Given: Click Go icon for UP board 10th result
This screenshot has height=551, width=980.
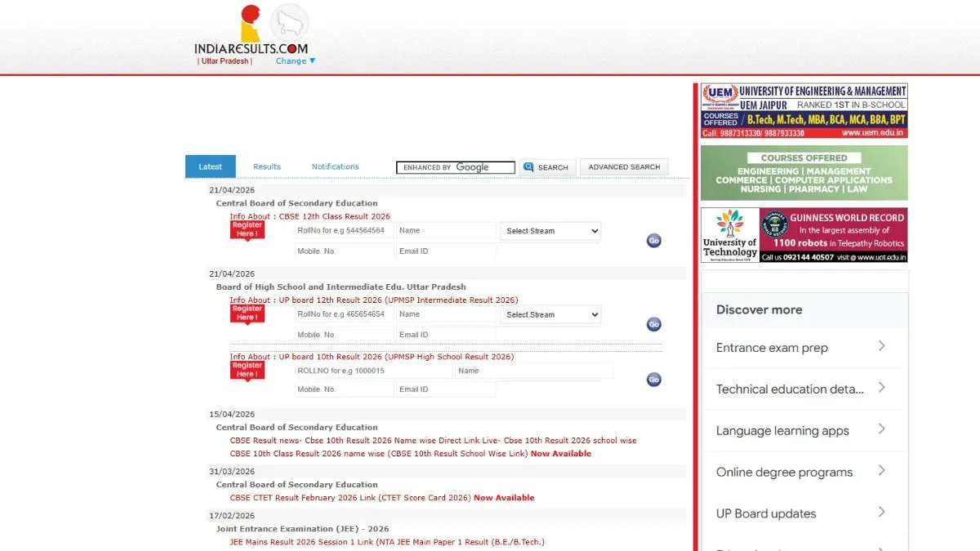Looking at the screenshot, I should click(x=653, y=380).
